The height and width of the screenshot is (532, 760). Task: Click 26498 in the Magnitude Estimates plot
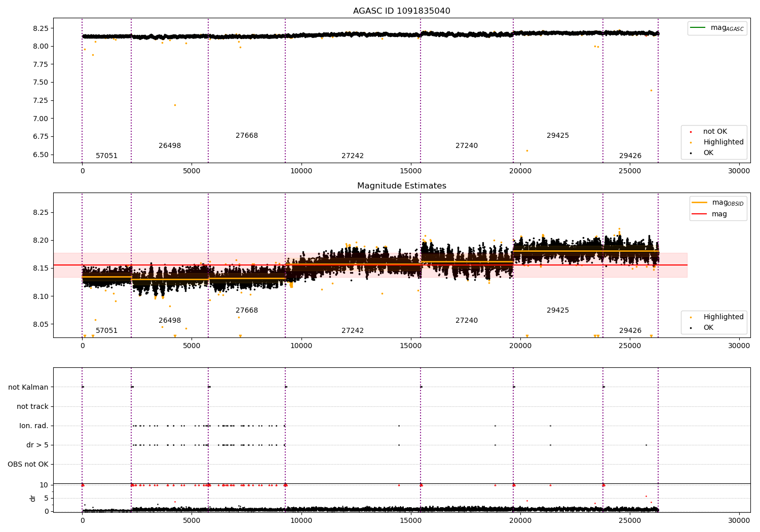[x=170, y=321]
